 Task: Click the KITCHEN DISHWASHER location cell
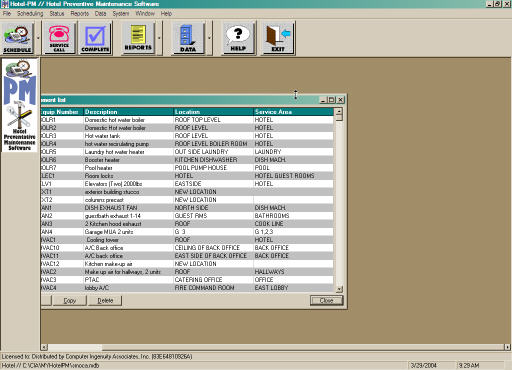point(213,160)
